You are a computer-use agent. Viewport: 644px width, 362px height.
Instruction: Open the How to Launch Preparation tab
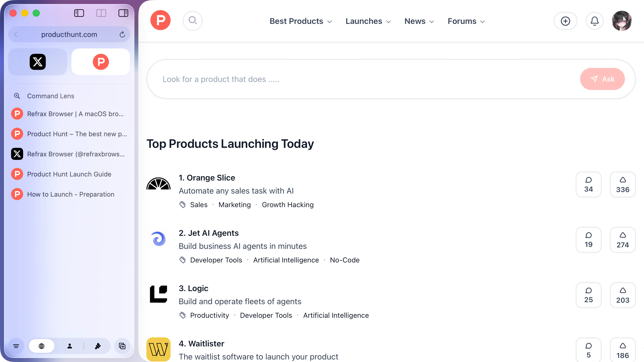pyautogui.click(x=69, y=194)
